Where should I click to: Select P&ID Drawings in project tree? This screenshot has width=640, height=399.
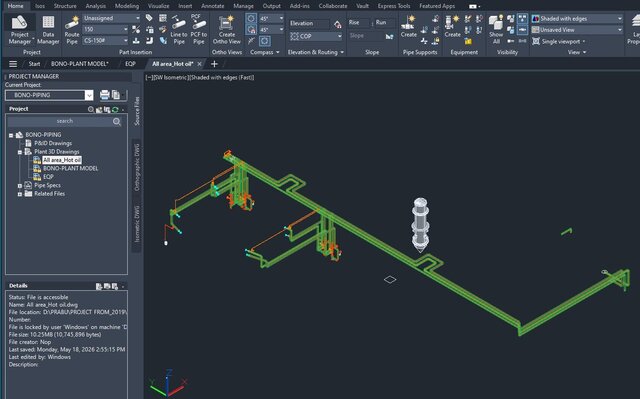[53, 143]
